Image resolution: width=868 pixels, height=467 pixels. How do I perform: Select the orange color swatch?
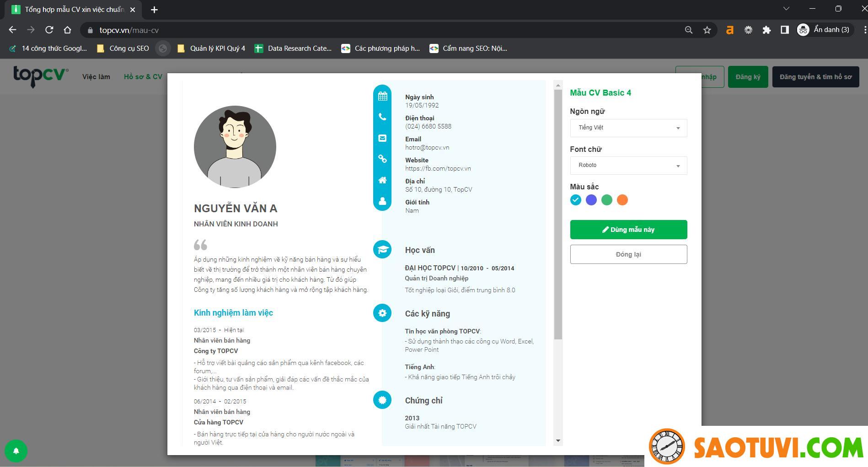pos(622,200)
